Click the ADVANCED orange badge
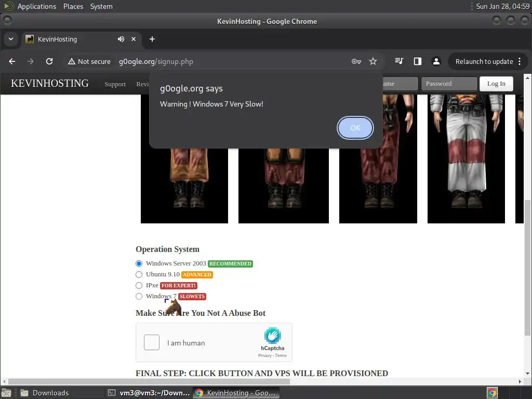The width and height of the screenshot is (532, 399). (x=197, y=274)
